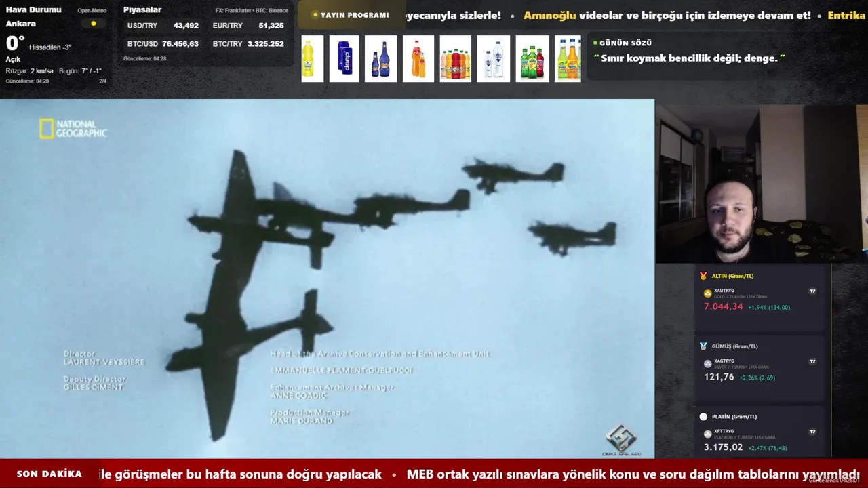Open the five mixed-color juice bottles thumbnail

[455, 59]
